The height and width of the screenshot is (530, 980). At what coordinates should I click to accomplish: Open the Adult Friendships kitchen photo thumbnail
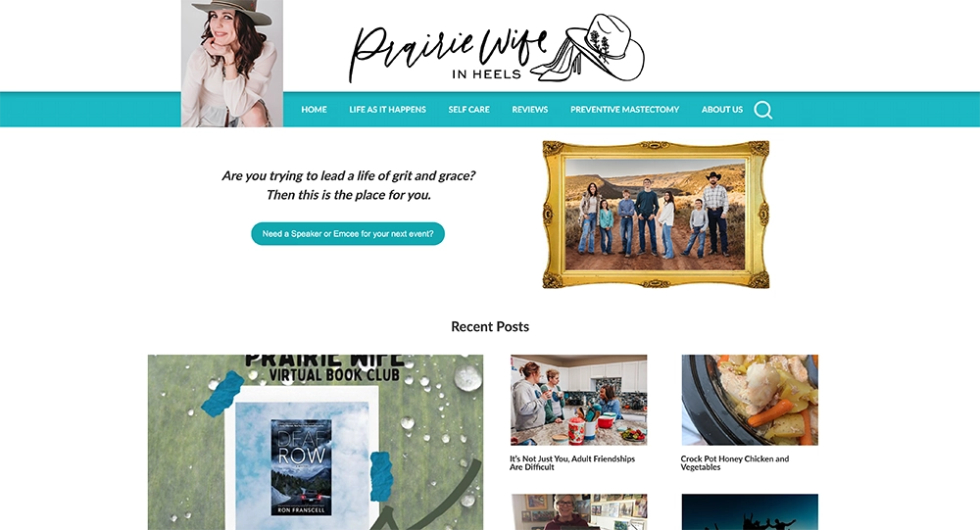click(579, 400)
